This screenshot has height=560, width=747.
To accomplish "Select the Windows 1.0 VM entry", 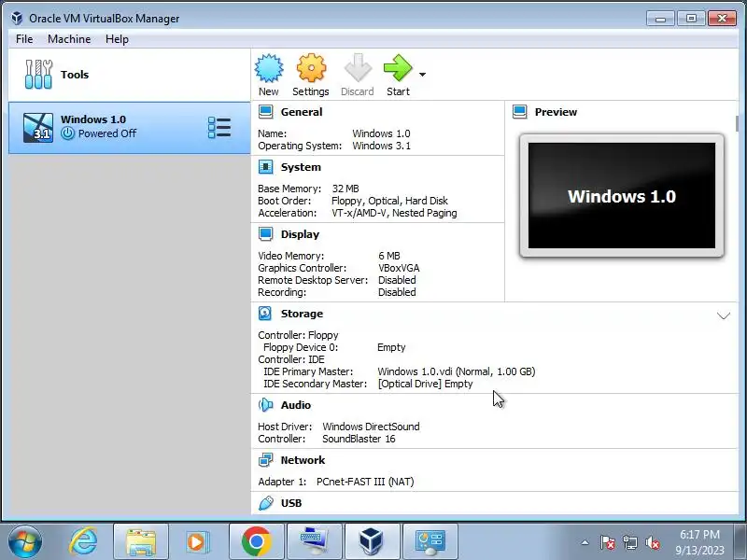I will pyautogui.click(x=129, y=128).
